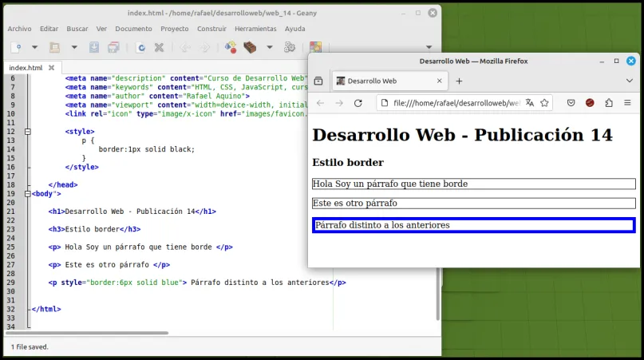Click the Reload file icon in Geany
Screen dimensions: 644x360
(141, 48)
